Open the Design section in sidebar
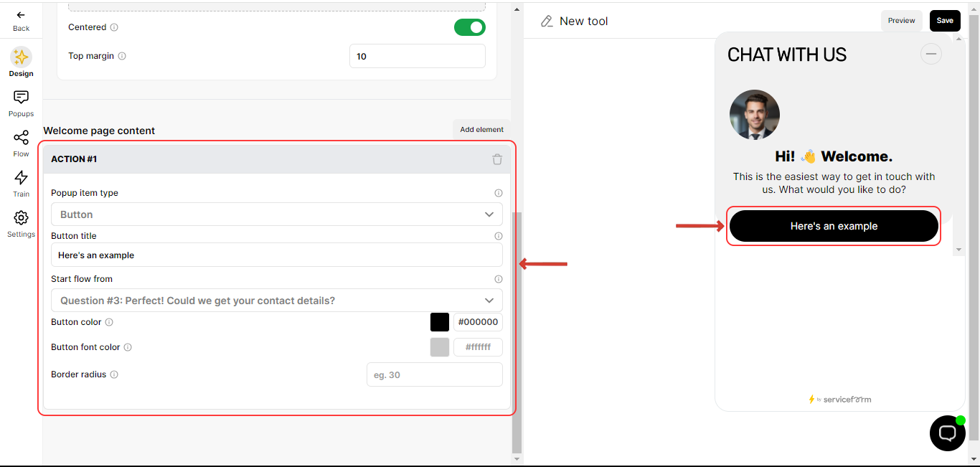Image resolution: width=980 pixels, height=467 pixels. 21,62
